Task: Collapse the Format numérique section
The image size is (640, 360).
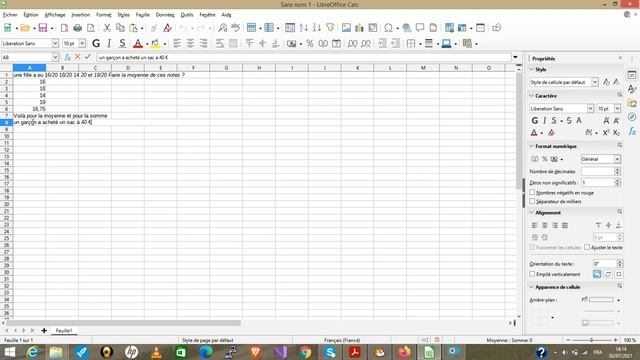Action: pos(532,146)
